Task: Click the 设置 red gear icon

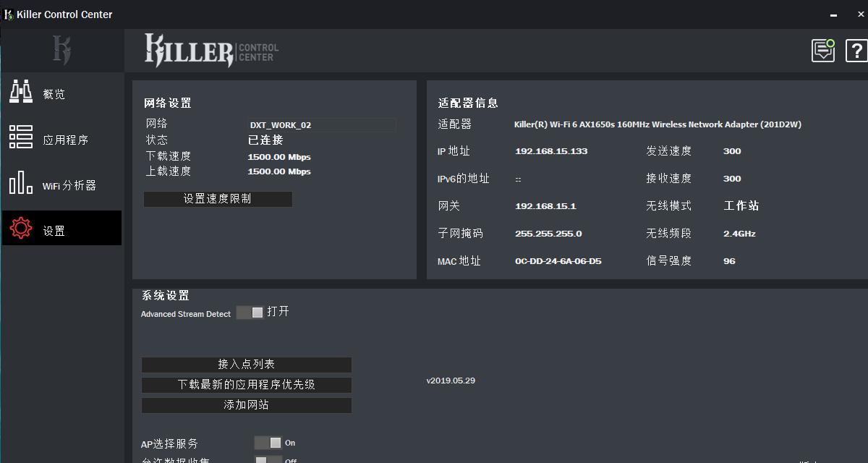Action: pos(20,229)
